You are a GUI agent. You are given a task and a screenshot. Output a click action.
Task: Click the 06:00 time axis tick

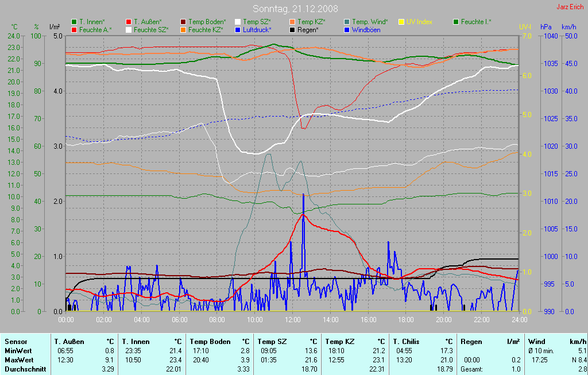click(x=180, y=320)
